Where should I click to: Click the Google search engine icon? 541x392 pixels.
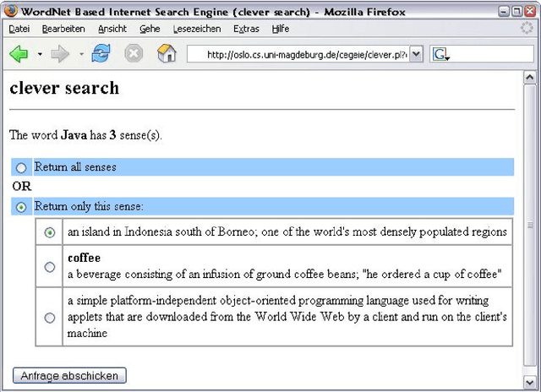click(x=441, y=55)
